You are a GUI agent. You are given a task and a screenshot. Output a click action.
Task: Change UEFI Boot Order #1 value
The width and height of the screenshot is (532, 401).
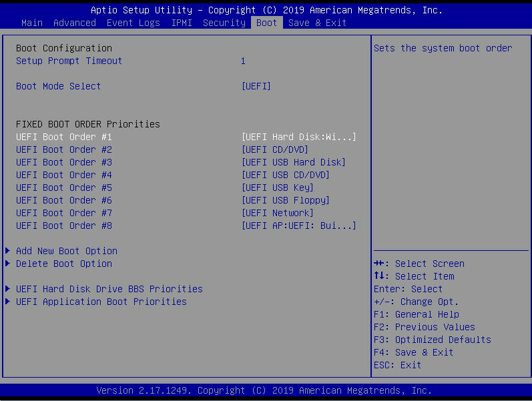298,137
